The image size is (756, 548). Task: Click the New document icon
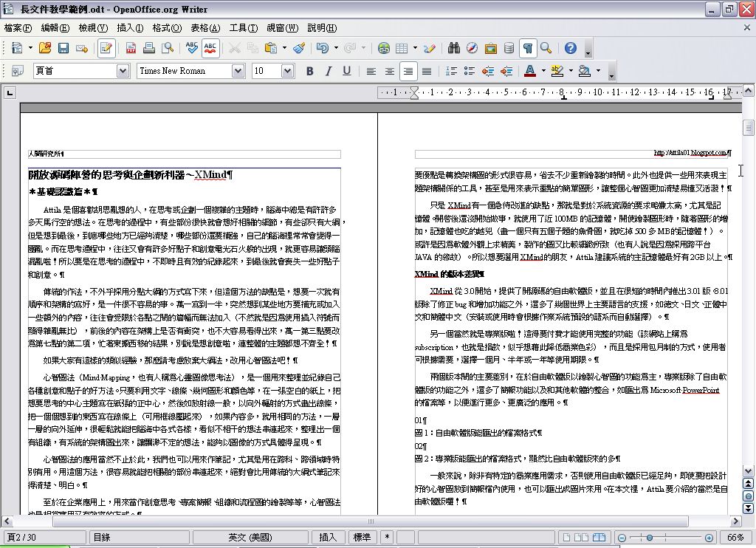(18, 48)
